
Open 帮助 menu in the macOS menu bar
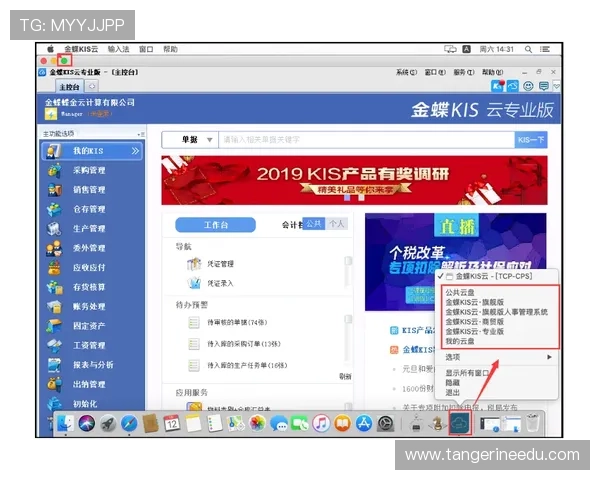coord(171,49)
